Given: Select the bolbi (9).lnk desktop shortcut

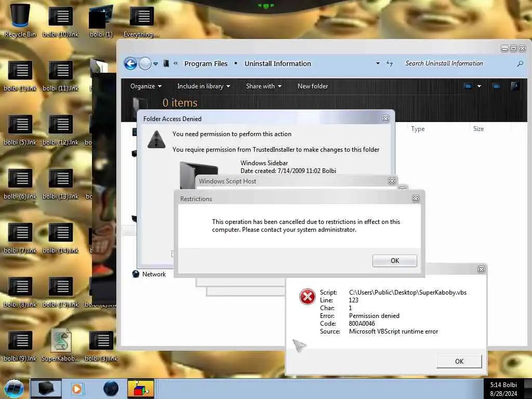Looking at the screenshot, I should 20,346.
